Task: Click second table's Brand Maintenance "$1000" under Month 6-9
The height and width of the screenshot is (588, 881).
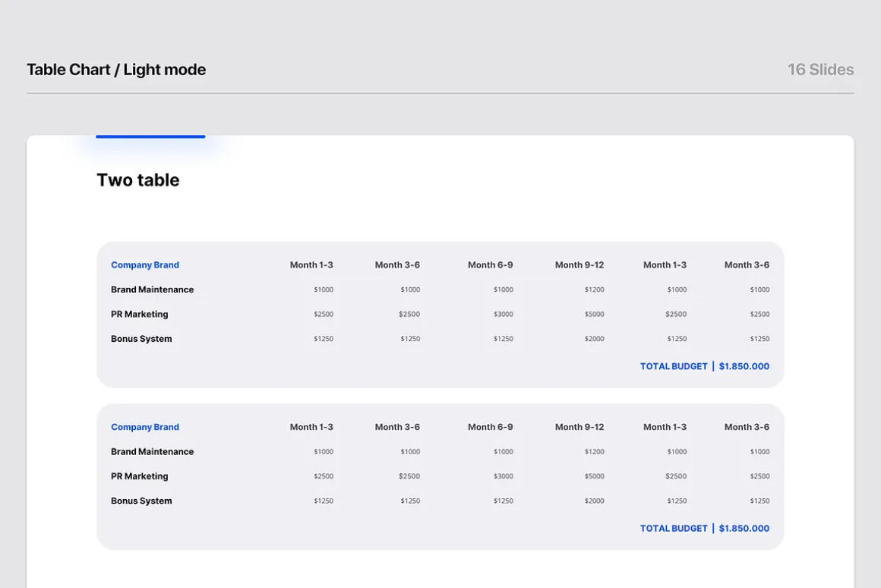Action: [504, 452]
